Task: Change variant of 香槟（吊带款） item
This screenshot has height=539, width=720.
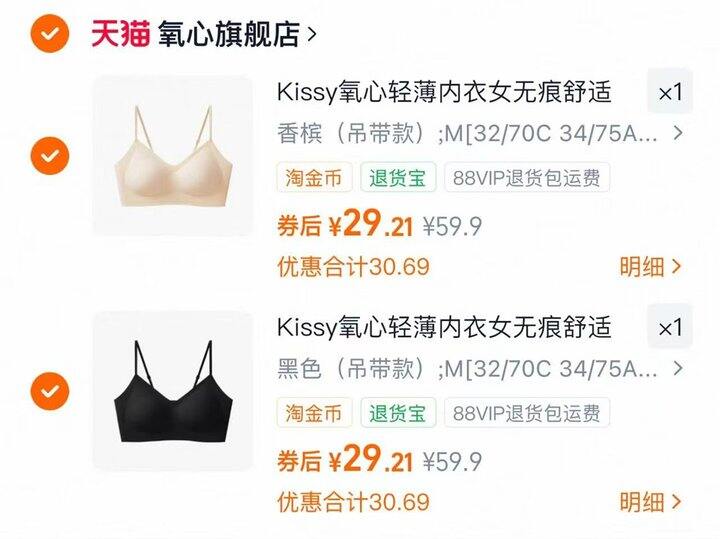Action: tap(480, 134)
